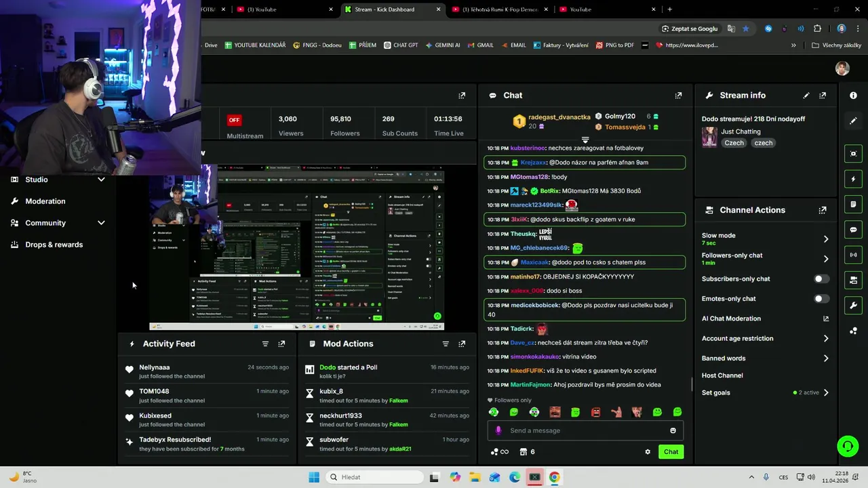Open the YOUTUBE KALENDÁŘ bookmark
Screen dimensions: 868x488
[x=255, y=45]
